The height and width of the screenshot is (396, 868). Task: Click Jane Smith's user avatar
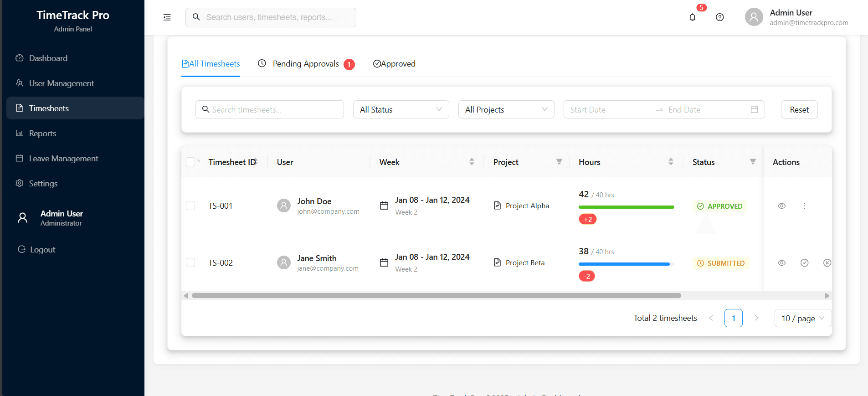coord(283,262)
